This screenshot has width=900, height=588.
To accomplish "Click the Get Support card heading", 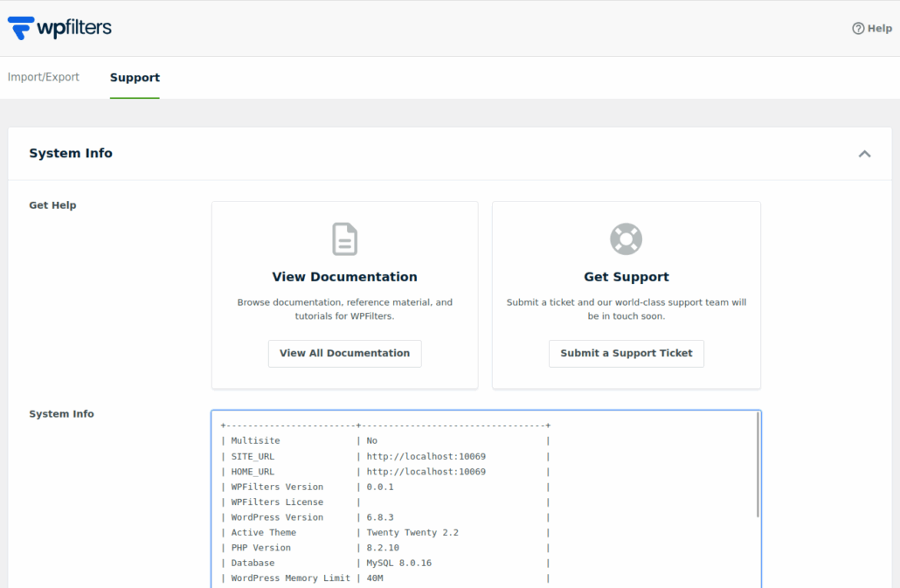I will [x=626, y=277].
